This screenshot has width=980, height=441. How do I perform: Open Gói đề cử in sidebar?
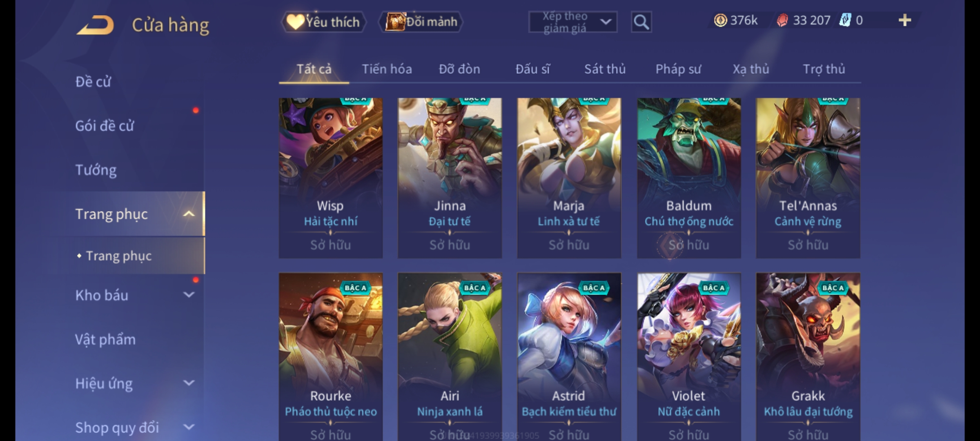click(105, 126)
